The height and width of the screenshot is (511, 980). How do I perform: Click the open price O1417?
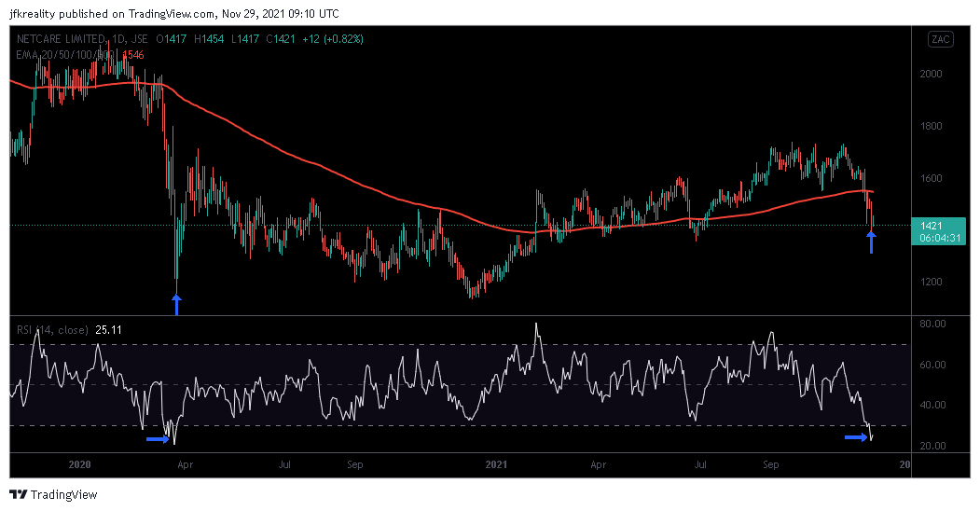coord(172,39)
